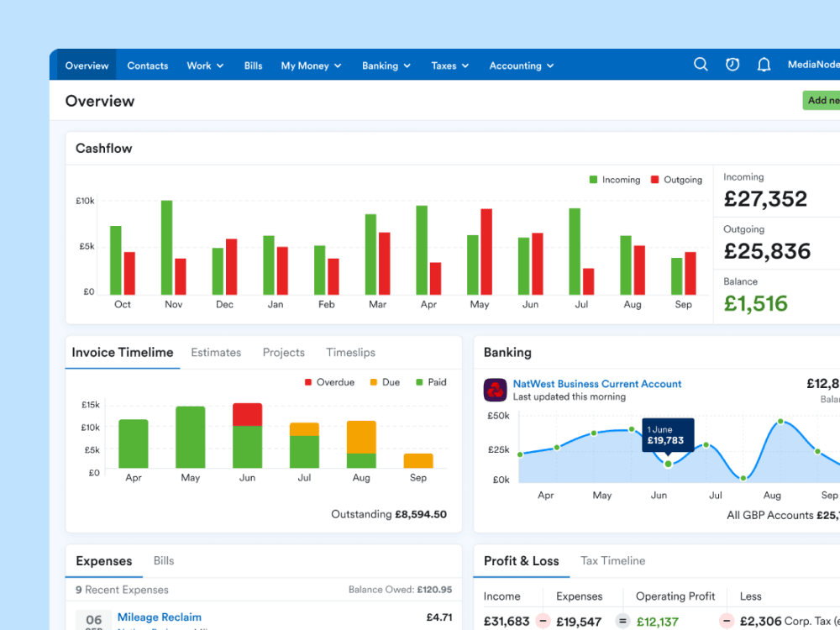
Task: Switch to the Estimates tab
Action: pos(216,353)
